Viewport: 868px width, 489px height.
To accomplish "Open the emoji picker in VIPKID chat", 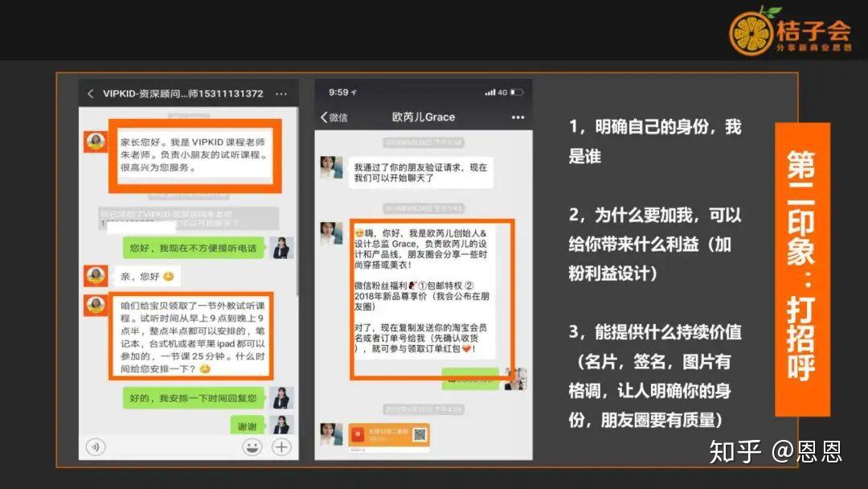I will [x=252, y=447].
